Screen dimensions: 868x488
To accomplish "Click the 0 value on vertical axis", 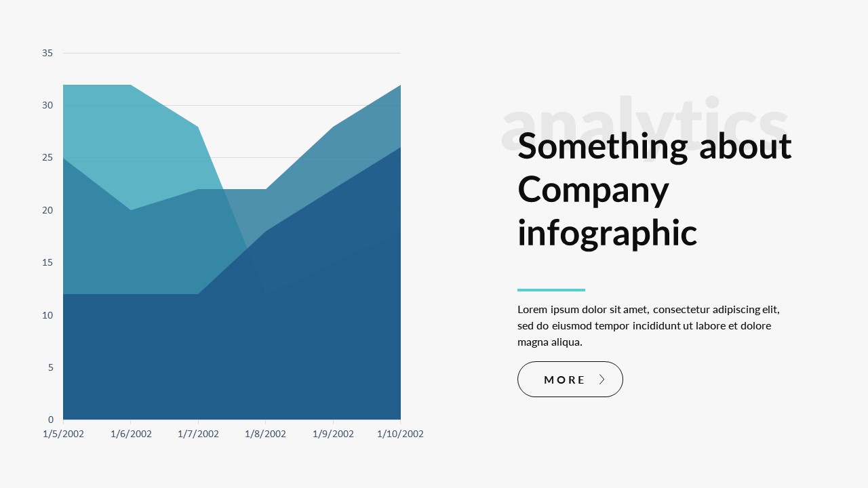I will tap(51, 420).
